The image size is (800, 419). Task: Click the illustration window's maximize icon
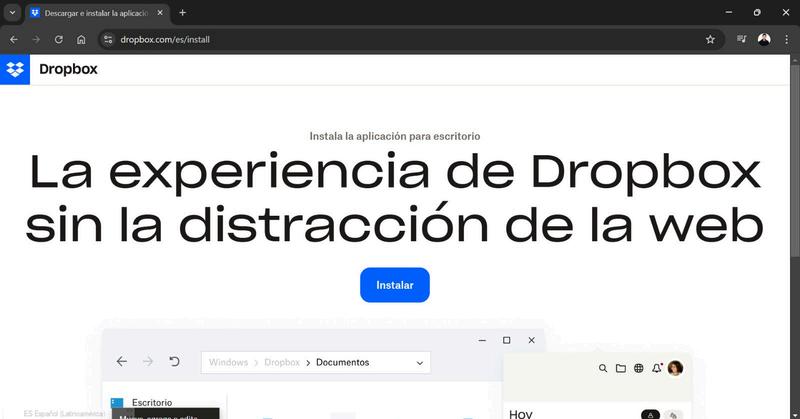pos(507,340)
